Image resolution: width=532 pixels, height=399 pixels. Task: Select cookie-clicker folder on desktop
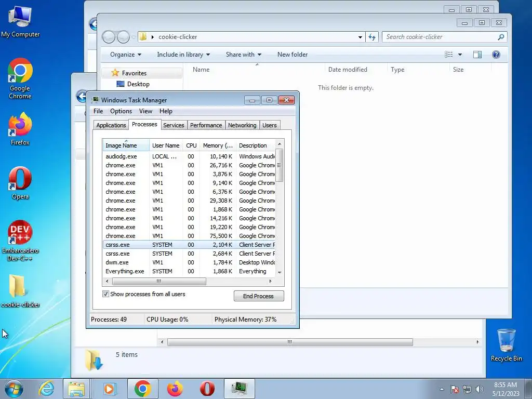pos(20,291)
